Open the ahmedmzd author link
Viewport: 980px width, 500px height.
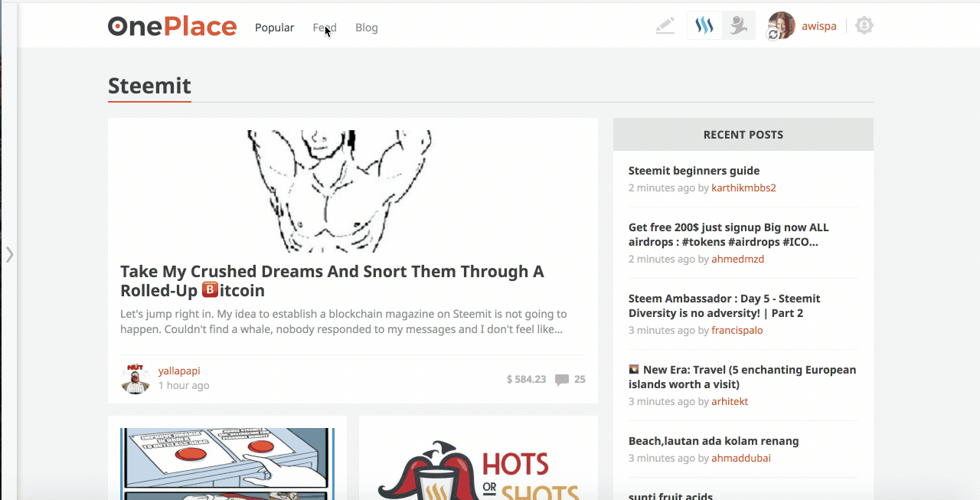[738, 259]
